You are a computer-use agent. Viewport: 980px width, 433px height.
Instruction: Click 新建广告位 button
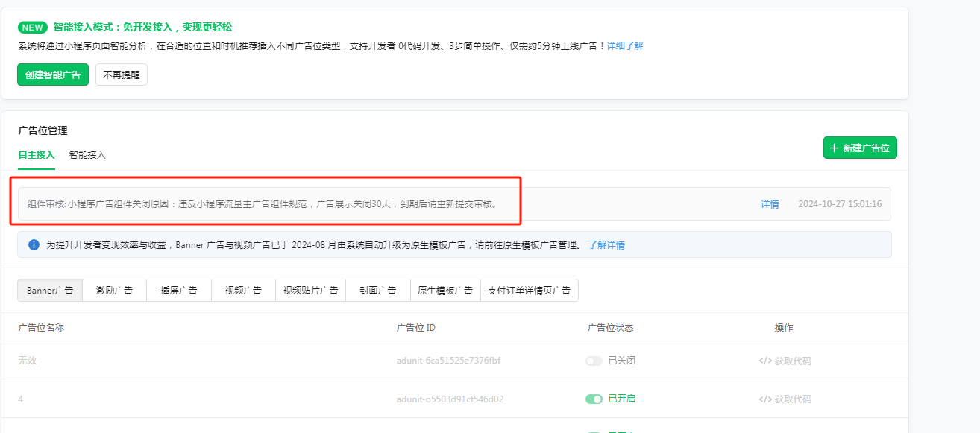tap(860, 148)
